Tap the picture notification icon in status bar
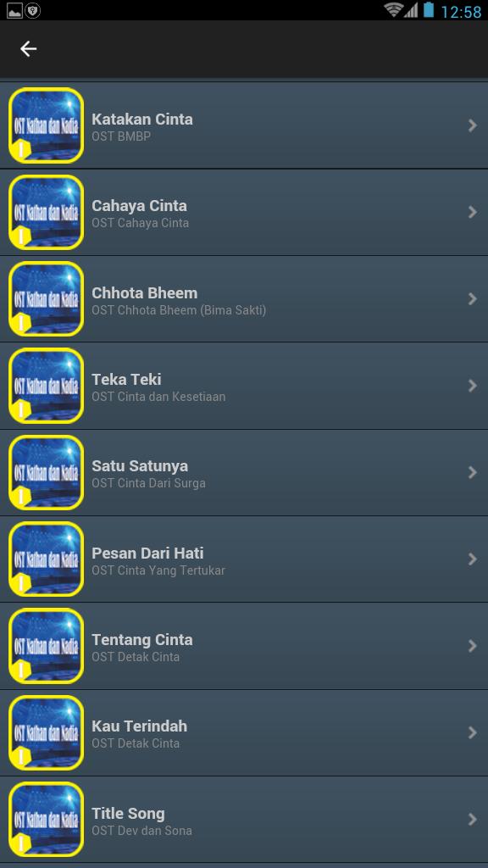This screenshot has height=868, width=488. coord(14,10)
